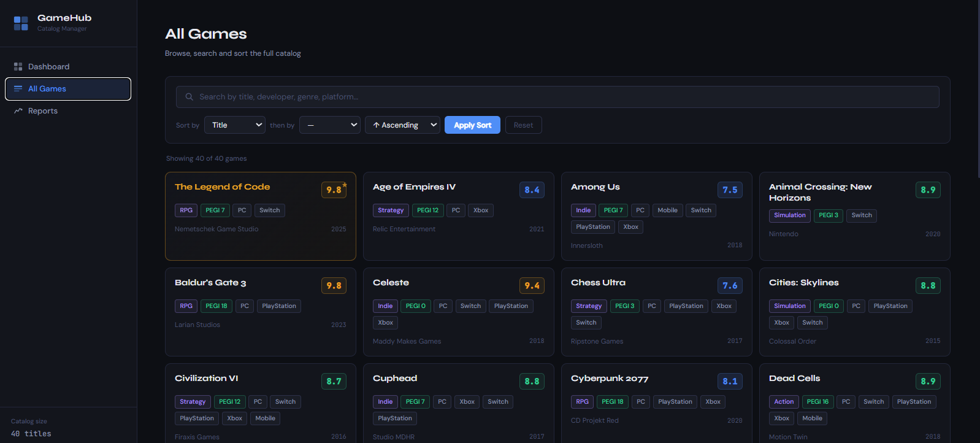
Task: Click the 9.8 rating on The Legend of Code
Action: click(334, 190)
